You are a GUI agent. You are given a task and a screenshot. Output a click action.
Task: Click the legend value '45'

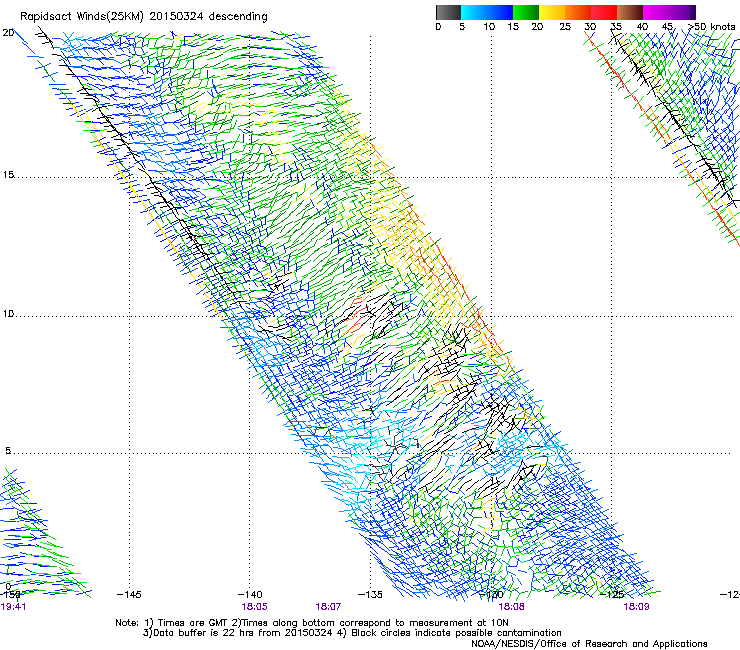point(667,27)
